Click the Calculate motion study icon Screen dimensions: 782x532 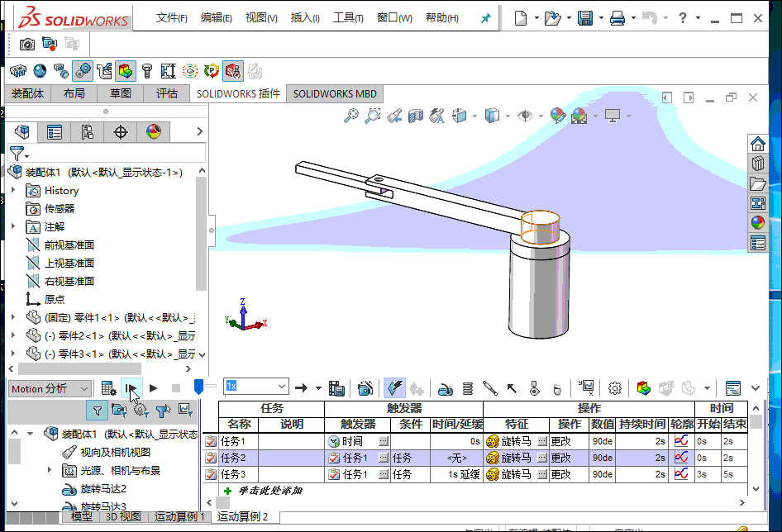pyautogui.click(x=108, y=388)
